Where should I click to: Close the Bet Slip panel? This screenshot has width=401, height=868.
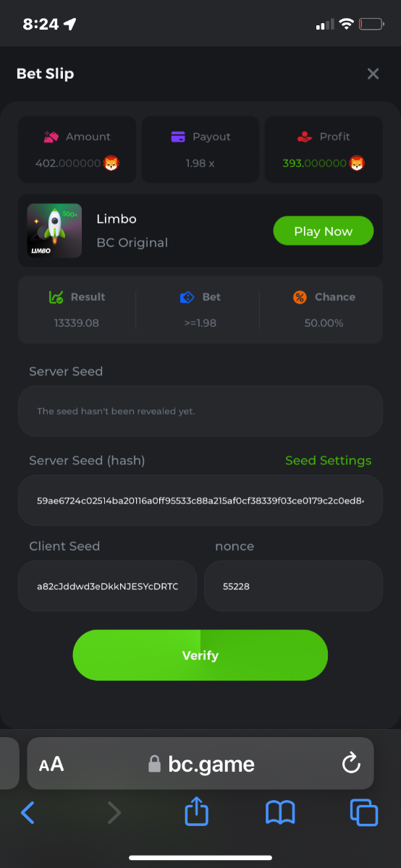tap(373, 74)
